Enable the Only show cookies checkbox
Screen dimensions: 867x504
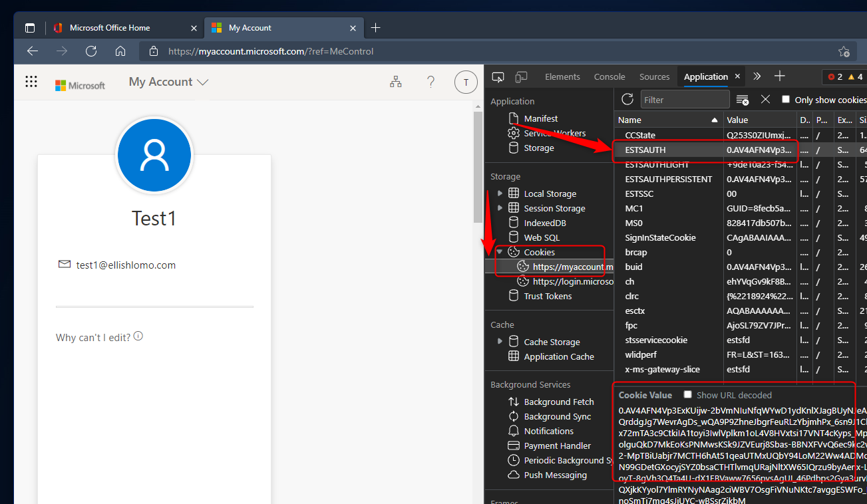tap(786, 100)
